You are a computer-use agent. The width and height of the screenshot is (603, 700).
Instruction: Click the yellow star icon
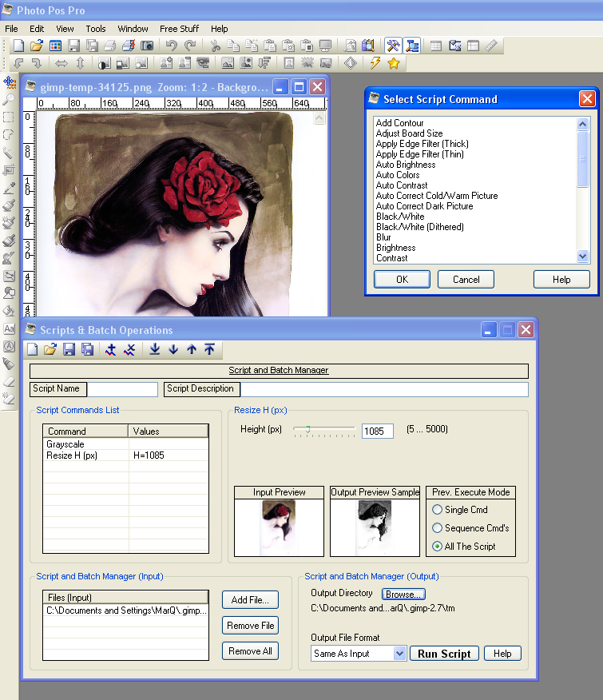point(394,63)
